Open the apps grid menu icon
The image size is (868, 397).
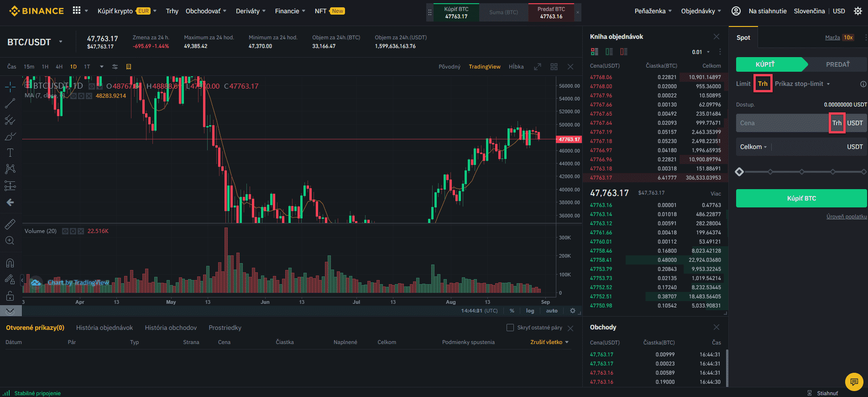click(77, 11)
